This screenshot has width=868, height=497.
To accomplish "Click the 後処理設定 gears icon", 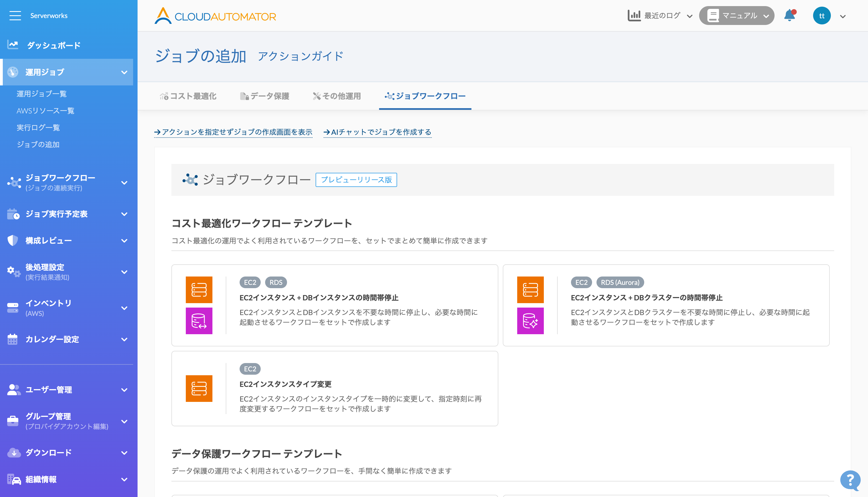I will pyautogui.click(x=14, y=272).
